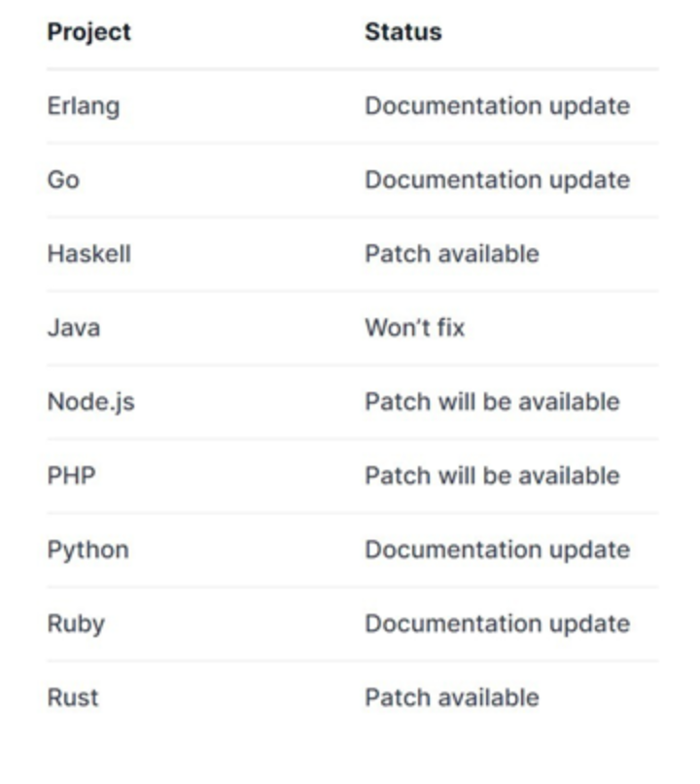Click the Project column header
700x784 pixels.
pos(88,32)
